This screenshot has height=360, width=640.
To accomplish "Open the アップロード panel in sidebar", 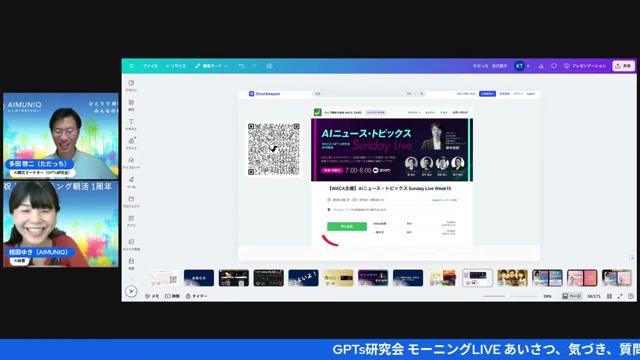I will tap(131, 163).
